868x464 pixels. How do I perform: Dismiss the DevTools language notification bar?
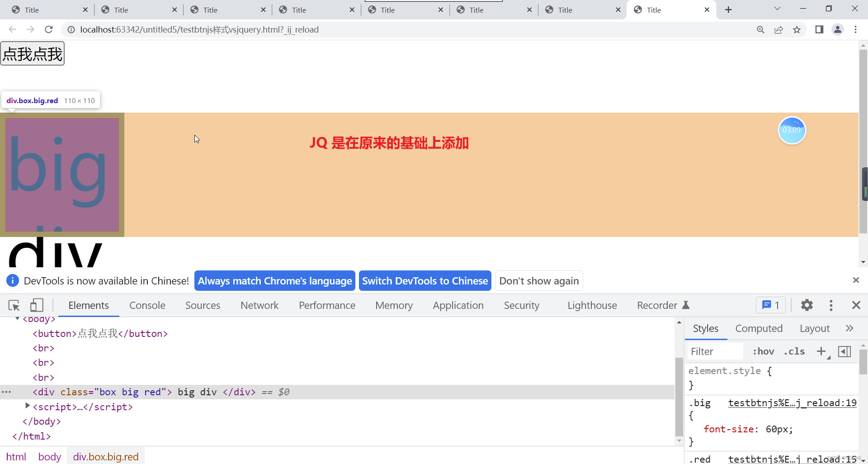click(x=856, y=280)
